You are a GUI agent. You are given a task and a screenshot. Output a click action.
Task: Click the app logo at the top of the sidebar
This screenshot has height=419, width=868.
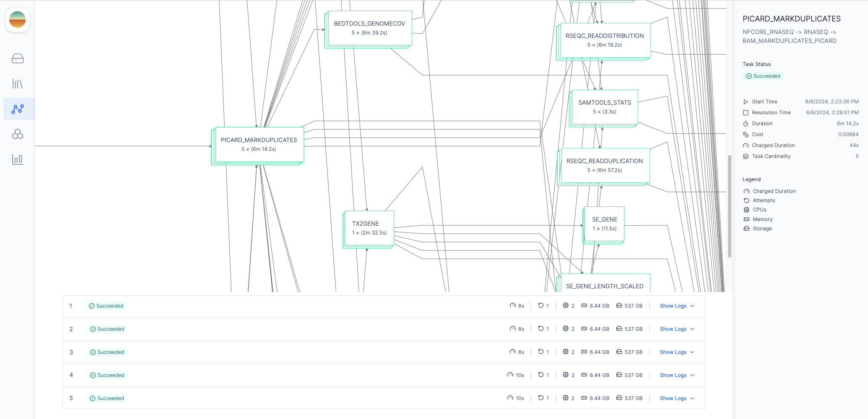point(18,20)
